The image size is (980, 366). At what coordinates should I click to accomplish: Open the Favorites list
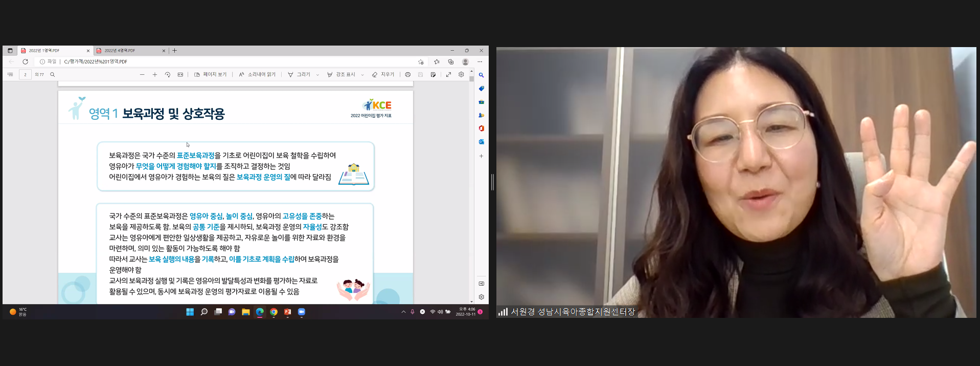click(437, 61)
